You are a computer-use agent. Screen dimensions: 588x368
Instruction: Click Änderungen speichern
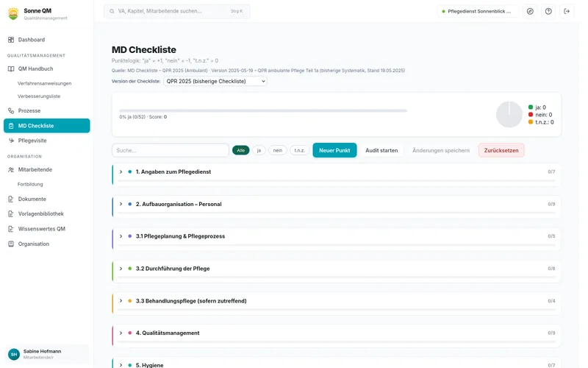pos(440,150)
